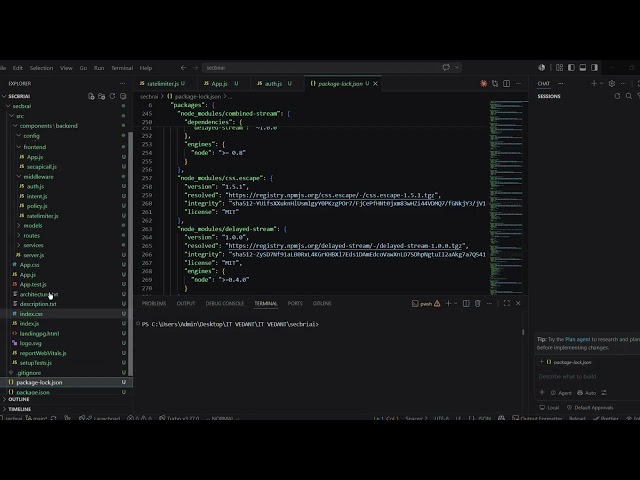Screen dimensions: 640x480
Task: Switch to App.js editor tab
Action: (x=219, y=83)
